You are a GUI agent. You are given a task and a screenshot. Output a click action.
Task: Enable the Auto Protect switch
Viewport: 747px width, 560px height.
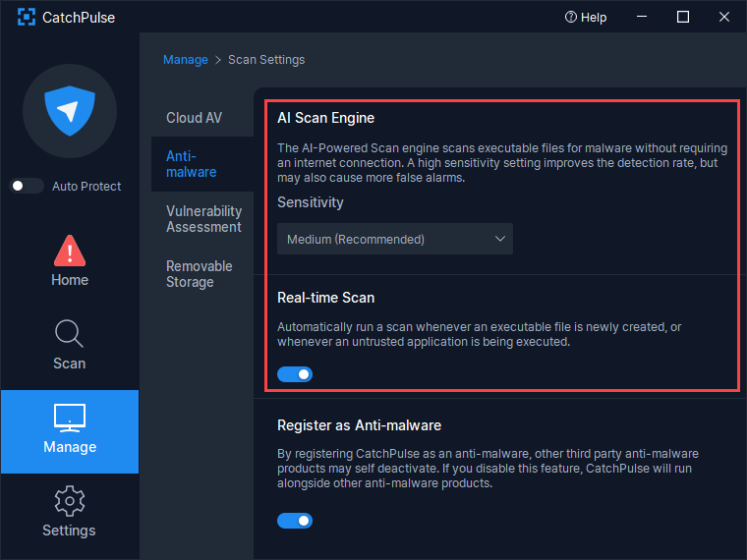27,186
